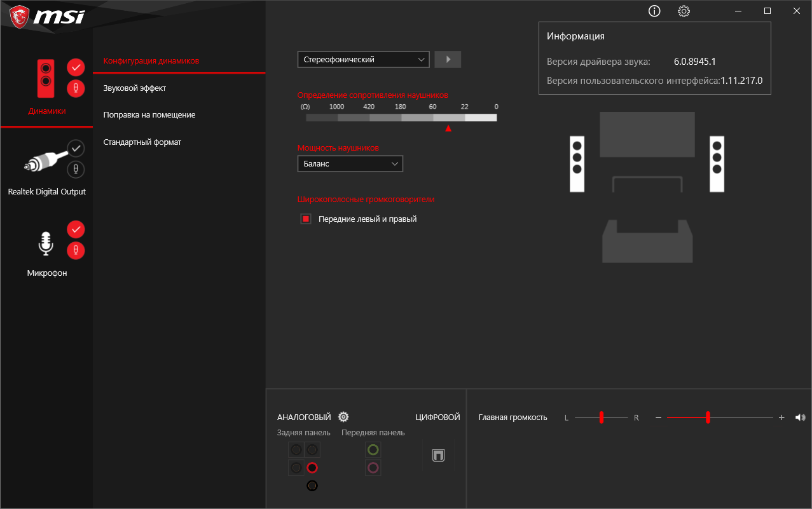
Task: Increase volume with the plus button
Action: point(781,417)
